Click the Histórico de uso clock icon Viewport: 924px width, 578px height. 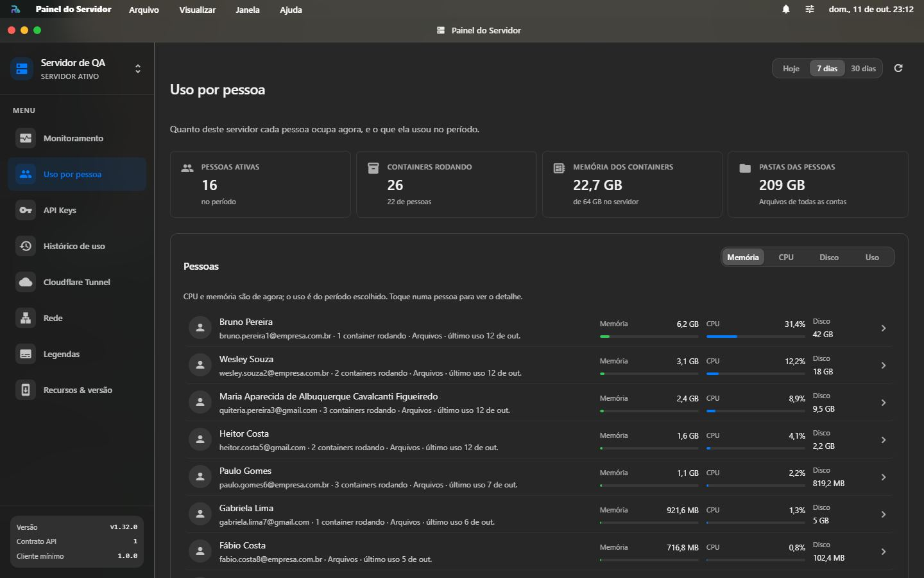click(26, 246)
